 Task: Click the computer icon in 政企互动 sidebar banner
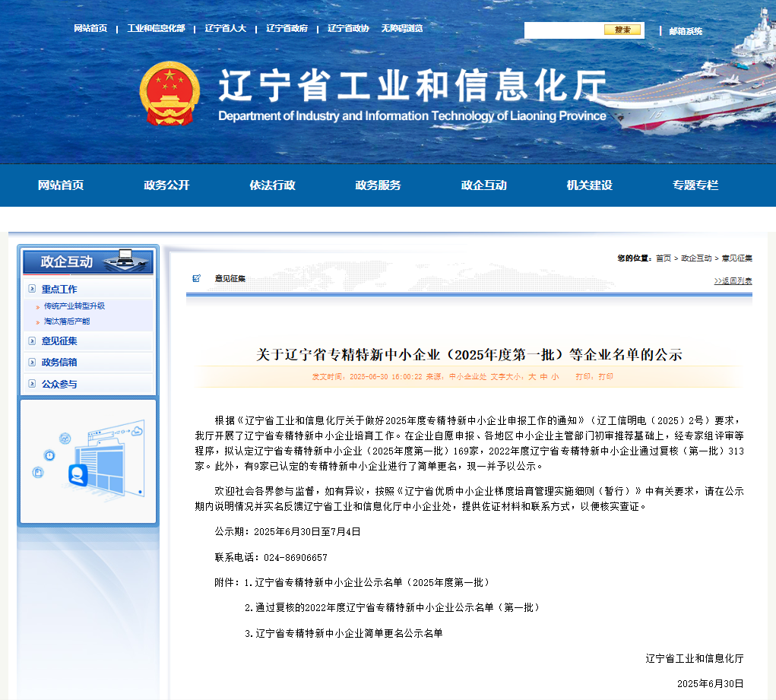[125, 261]
